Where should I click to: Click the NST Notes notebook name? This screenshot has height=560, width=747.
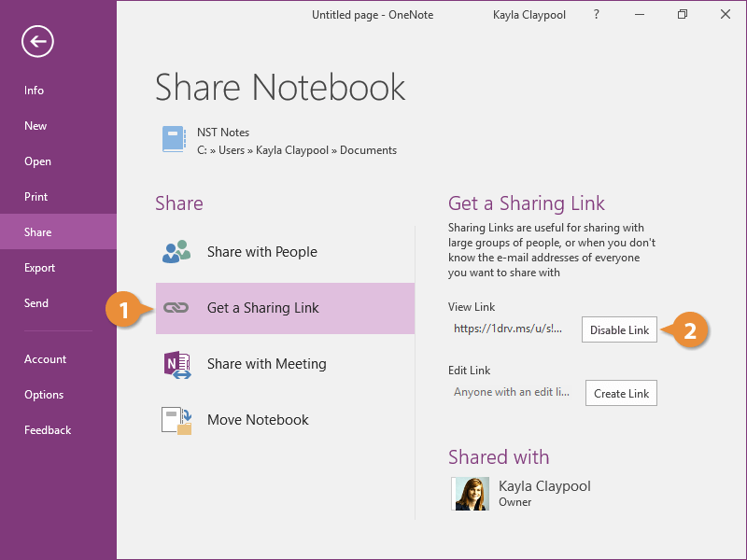223,133
